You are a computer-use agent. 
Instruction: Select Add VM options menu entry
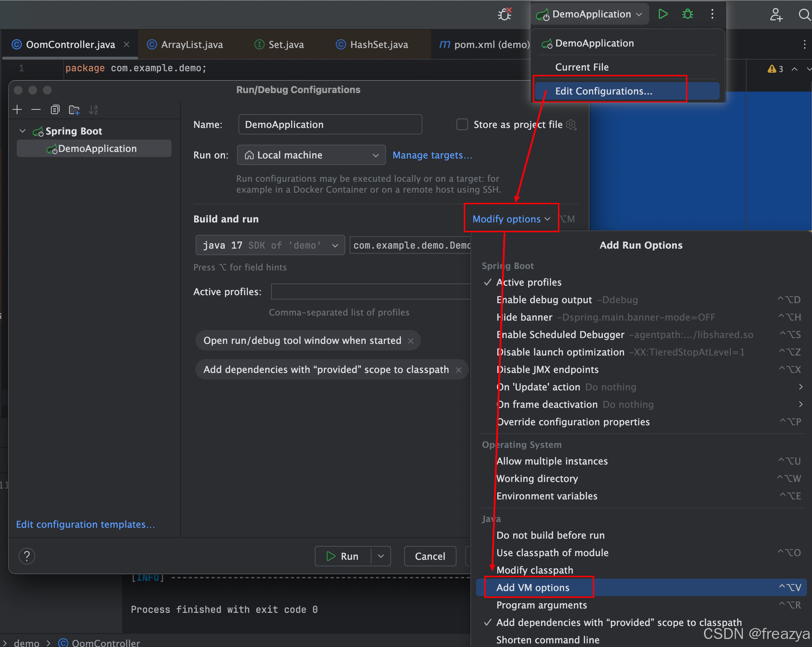532,587
